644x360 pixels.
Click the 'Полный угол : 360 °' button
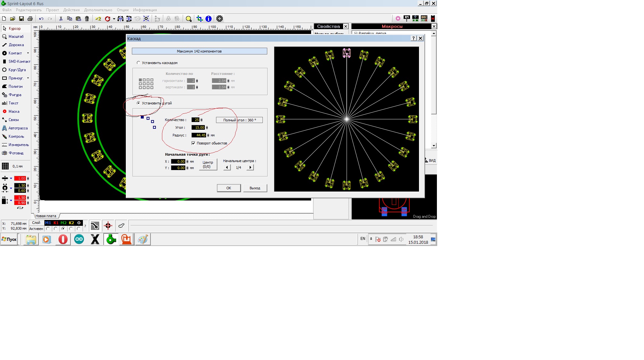click(239, 120)
